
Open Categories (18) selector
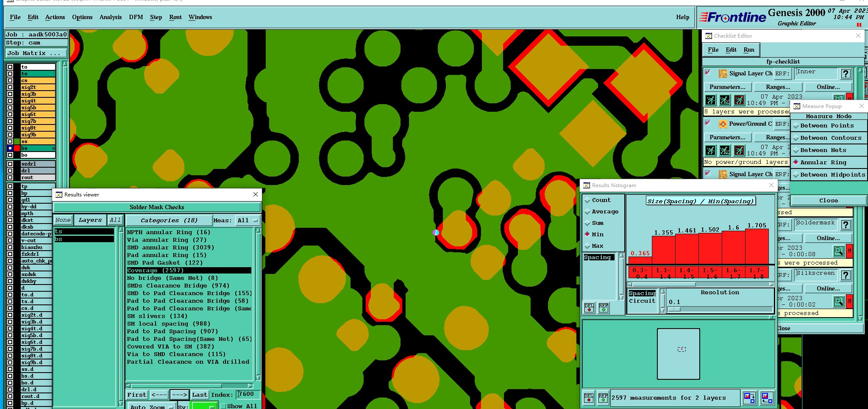tap(169, 221)
